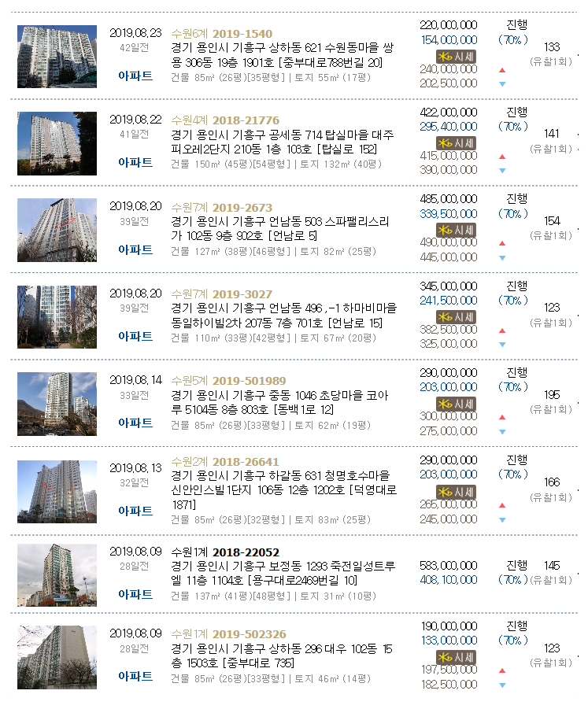Image resolution: width=588 pixels, height=709 pixels.
Task: Click view count 154
Action: [x=552, y=221]
